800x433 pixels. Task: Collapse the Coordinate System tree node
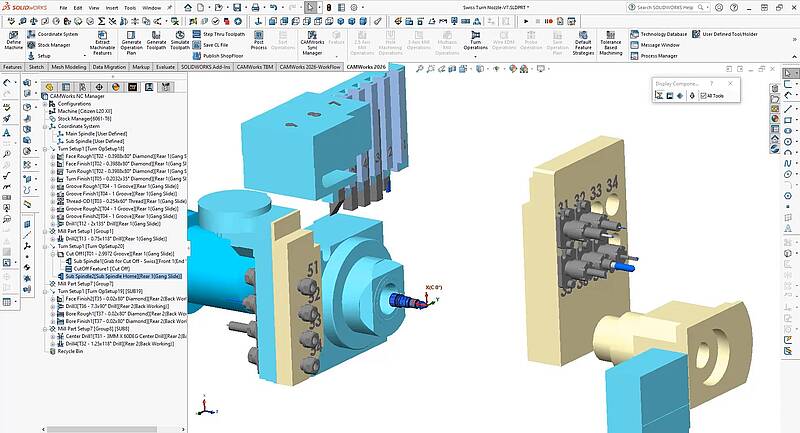(x=45, y=126)
